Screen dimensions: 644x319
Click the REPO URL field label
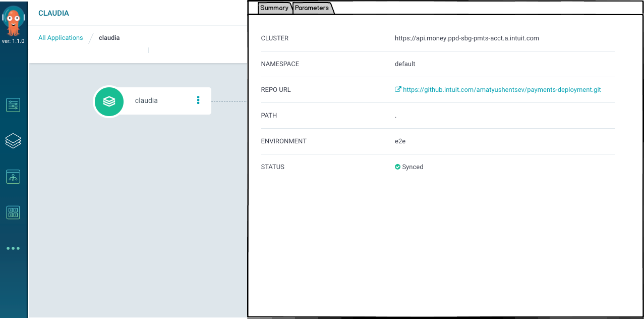click(276, 90)
